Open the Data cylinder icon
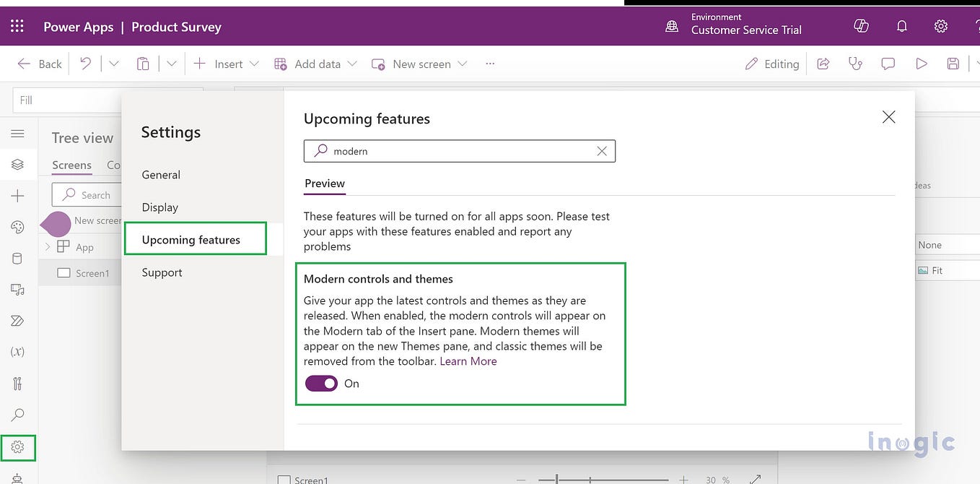This screenshot has width=980, height=484. coord(18,259)
